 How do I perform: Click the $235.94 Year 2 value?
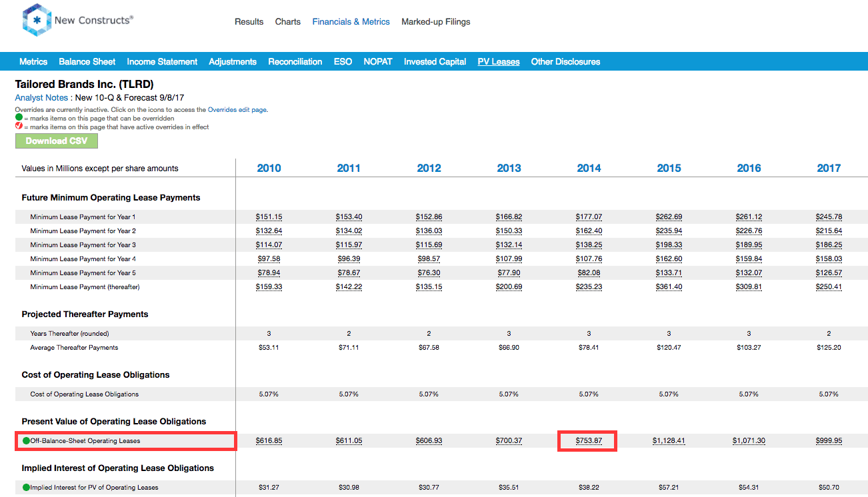click(669, 231)
